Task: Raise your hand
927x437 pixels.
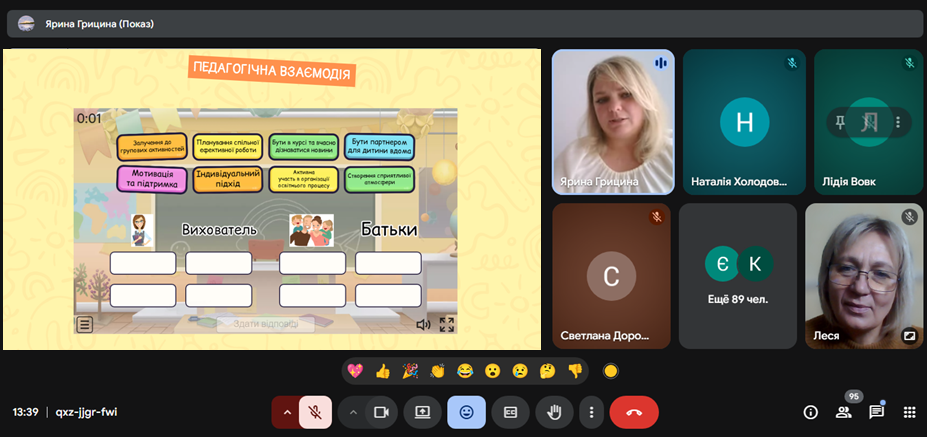Action: click(x=555, y=412)
